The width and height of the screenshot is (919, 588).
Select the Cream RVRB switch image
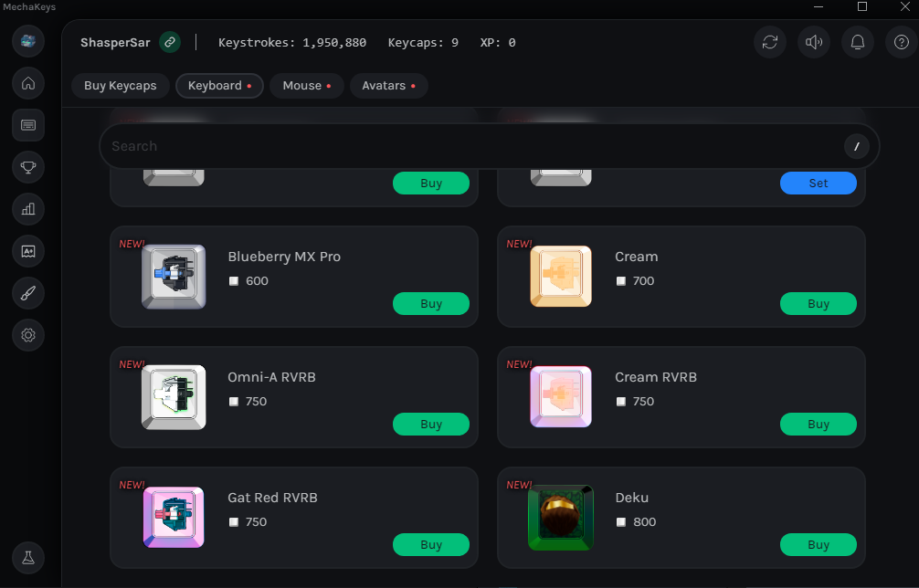[561, 397]
